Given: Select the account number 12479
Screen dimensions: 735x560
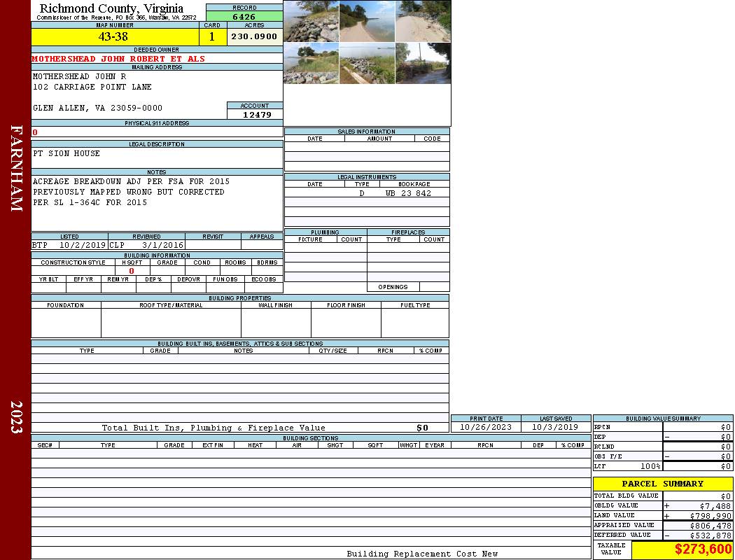Looking at the screenshot, I should 257,115.
